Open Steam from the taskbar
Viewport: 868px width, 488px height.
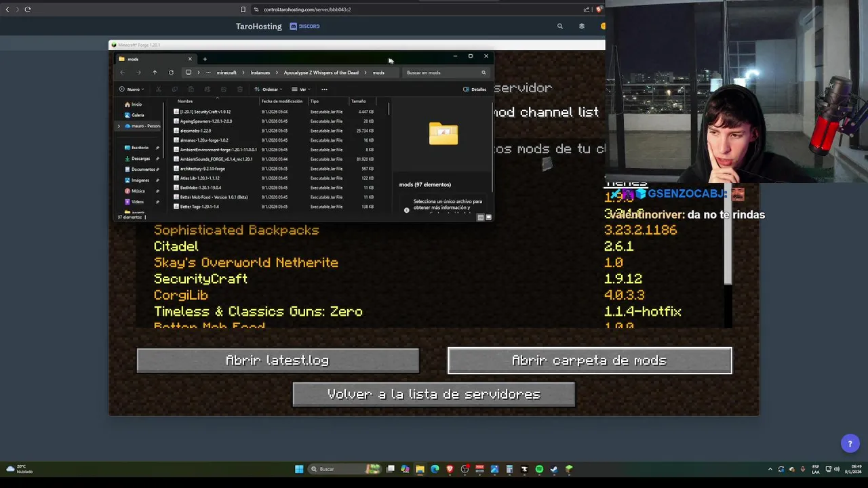tap(554, 469)
